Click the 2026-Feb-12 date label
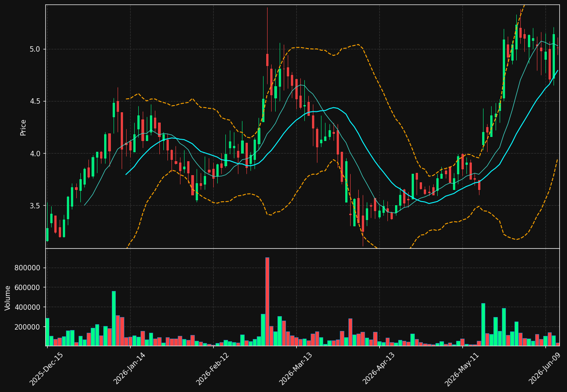 tap(212, 369)
